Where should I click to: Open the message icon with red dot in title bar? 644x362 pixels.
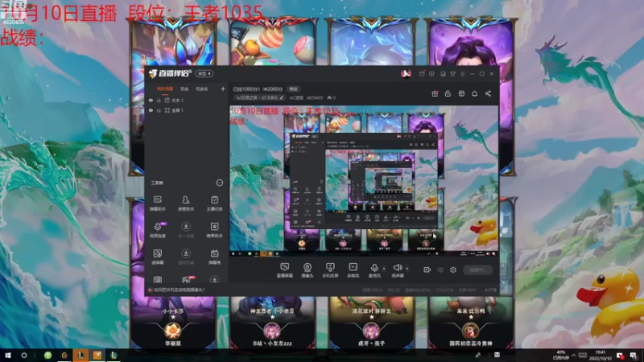coord(422,74)
